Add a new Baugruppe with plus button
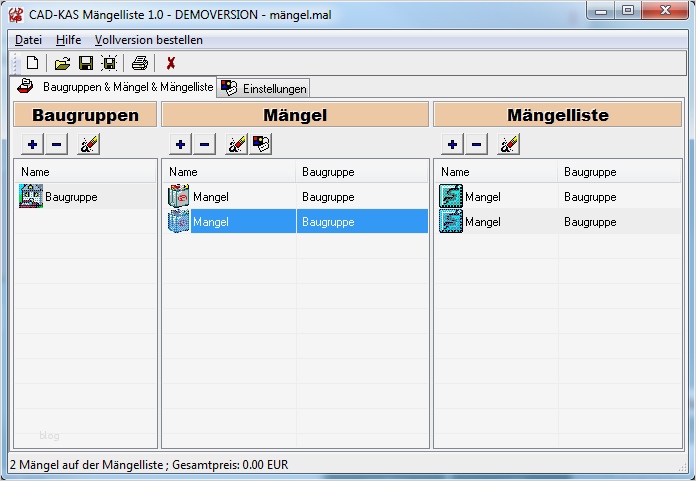The height and width of the screenshot is (481, 696). tap(32, 144)
